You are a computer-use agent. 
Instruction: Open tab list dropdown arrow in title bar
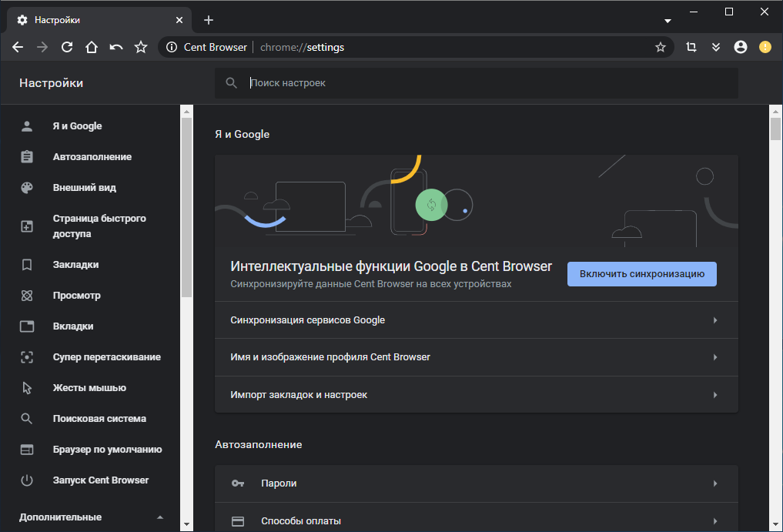tap(668, 21)
